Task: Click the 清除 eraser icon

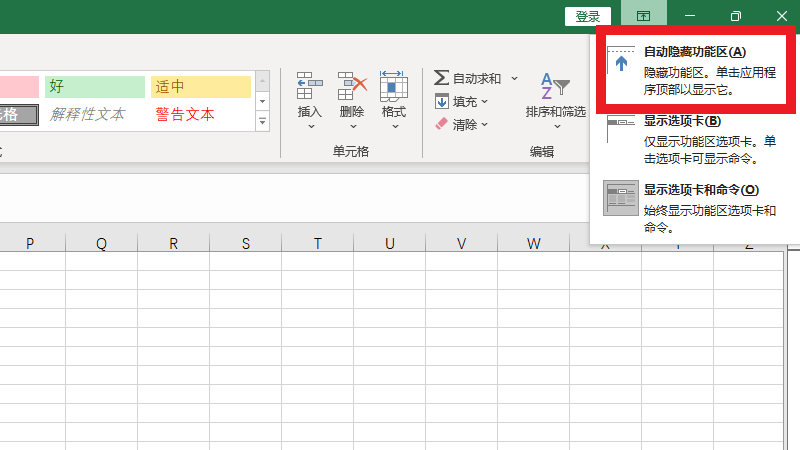Action: tap(441, 124)
